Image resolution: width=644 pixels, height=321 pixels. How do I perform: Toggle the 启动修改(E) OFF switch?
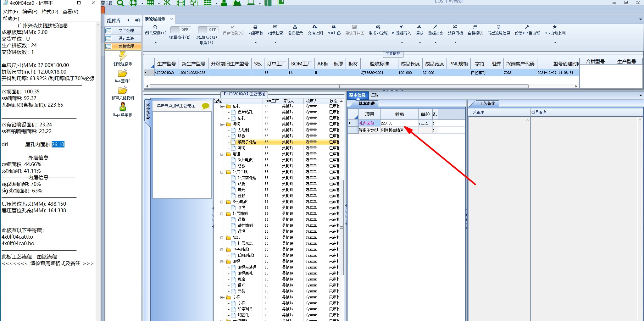208,30
